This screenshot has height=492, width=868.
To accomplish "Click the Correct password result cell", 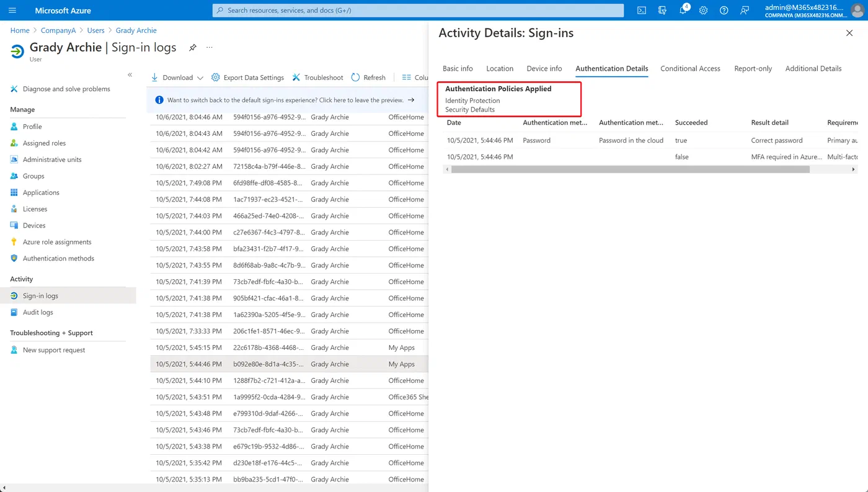I will tap(777, 141).
